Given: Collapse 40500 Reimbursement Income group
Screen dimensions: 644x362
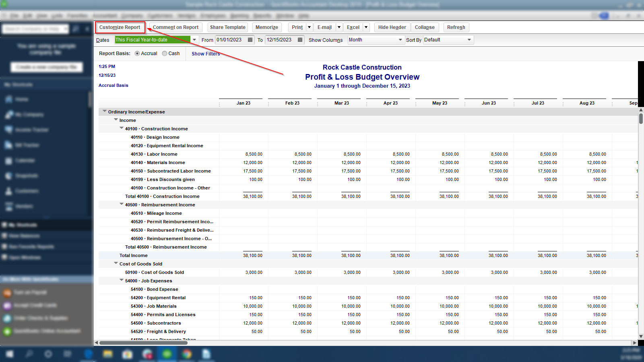Looking at the screenshot, I should [x=122, y=204].
